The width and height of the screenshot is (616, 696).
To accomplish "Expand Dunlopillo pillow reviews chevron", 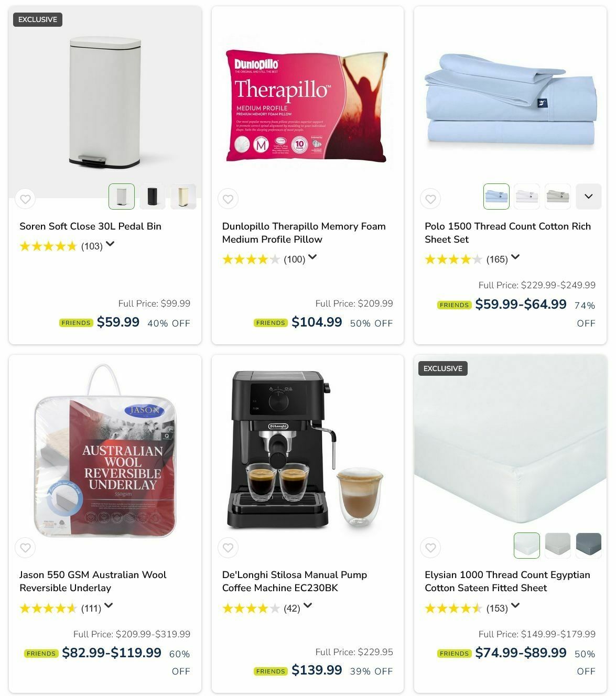I will coord(312,257).
